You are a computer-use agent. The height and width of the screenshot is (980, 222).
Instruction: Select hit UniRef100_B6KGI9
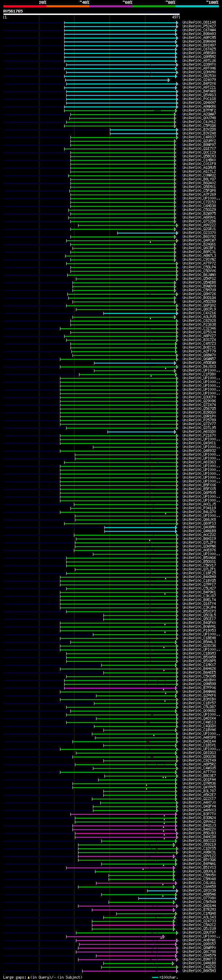pyautogui.click(x=199, y=538)
